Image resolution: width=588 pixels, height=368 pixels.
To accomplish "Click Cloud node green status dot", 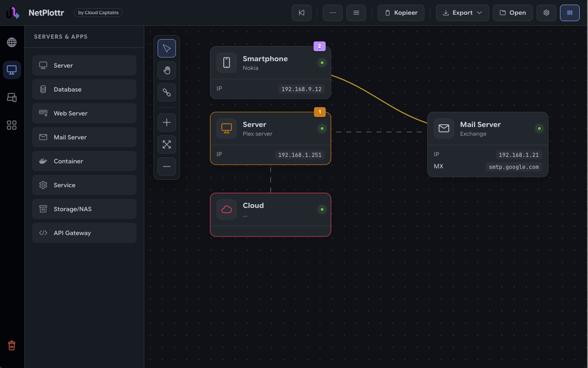I will 322,209.
